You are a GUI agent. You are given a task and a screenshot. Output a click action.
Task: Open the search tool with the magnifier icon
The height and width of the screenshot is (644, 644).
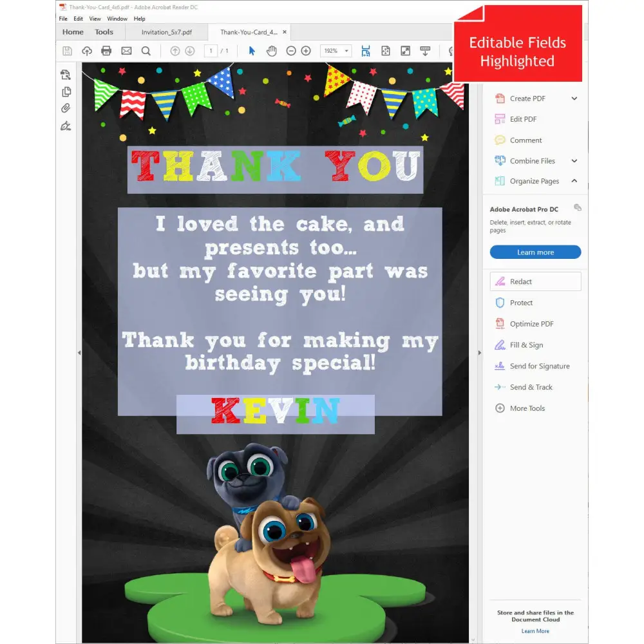[146, 50]
